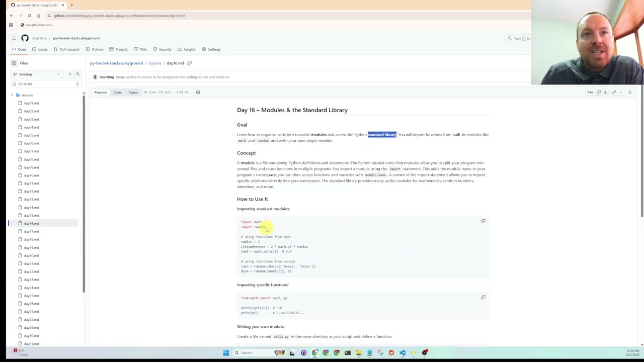The height and width of the screenshot is (362, 644).
Task: Open the Security tab
Action: (x=162, y=49)
